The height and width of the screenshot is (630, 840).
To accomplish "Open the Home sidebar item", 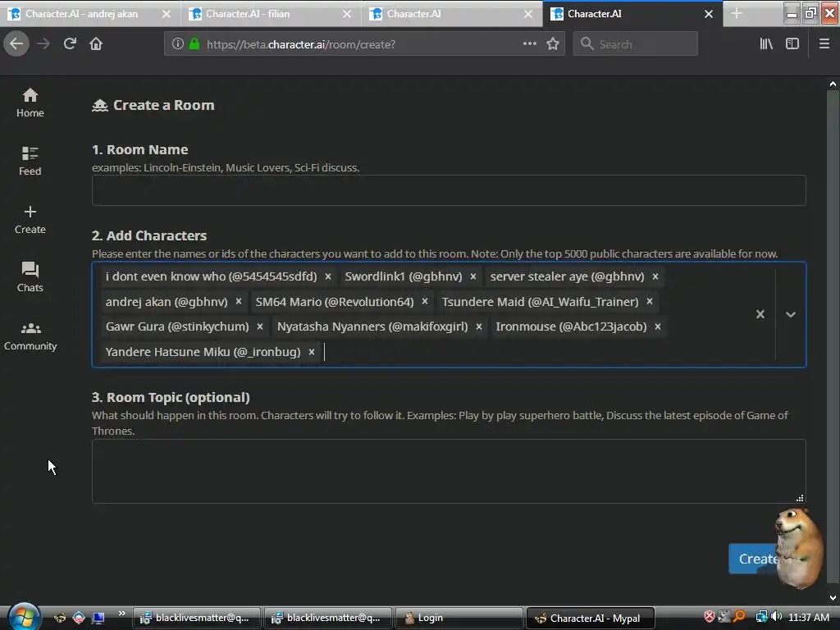I will pyautogui.click(x=30, y=103).
